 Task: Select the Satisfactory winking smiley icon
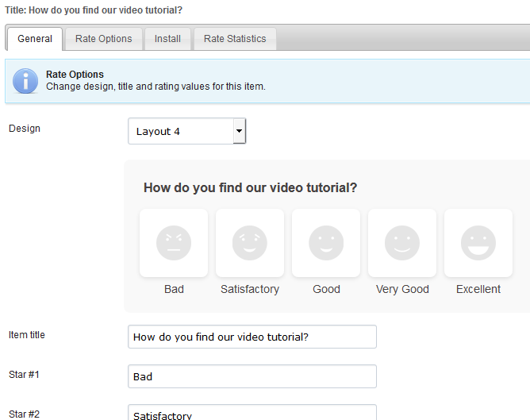pyautogui.click(x=250, y=243)
